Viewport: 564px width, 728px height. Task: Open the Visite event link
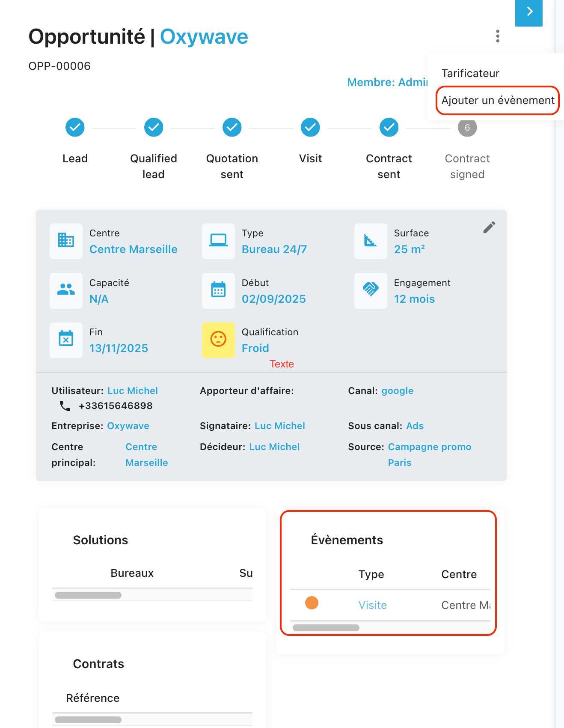(372, 605)
